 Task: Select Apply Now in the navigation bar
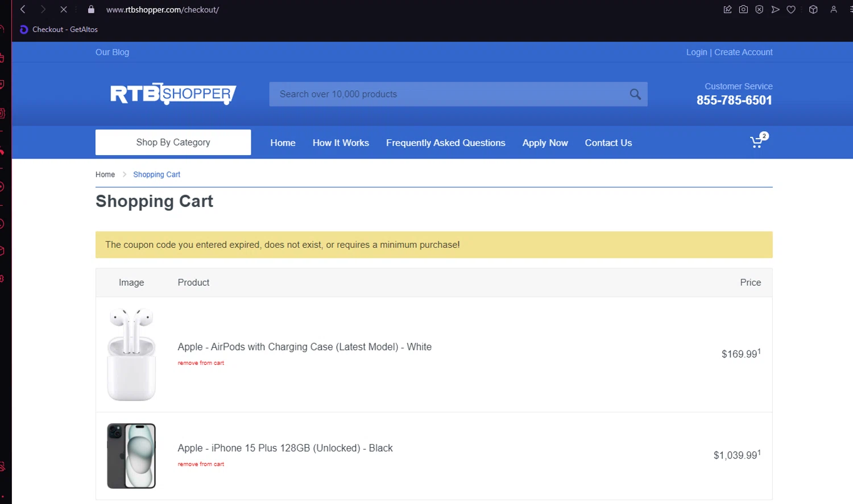[545, 143]
